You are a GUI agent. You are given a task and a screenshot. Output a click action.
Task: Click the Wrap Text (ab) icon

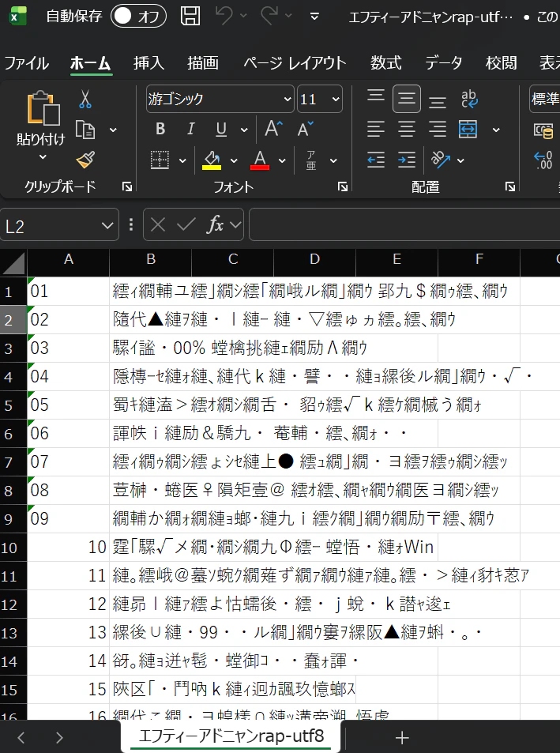(x=469, y=99)
